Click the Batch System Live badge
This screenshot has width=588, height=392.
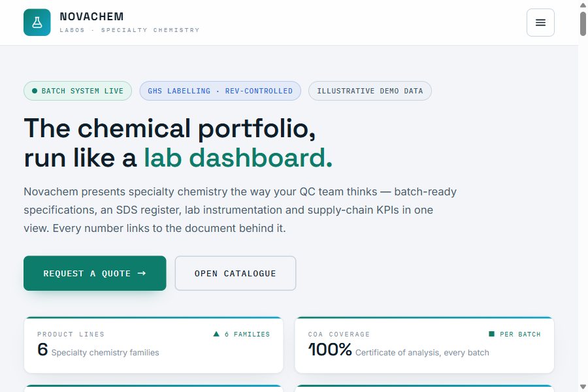tap(78, 91)
